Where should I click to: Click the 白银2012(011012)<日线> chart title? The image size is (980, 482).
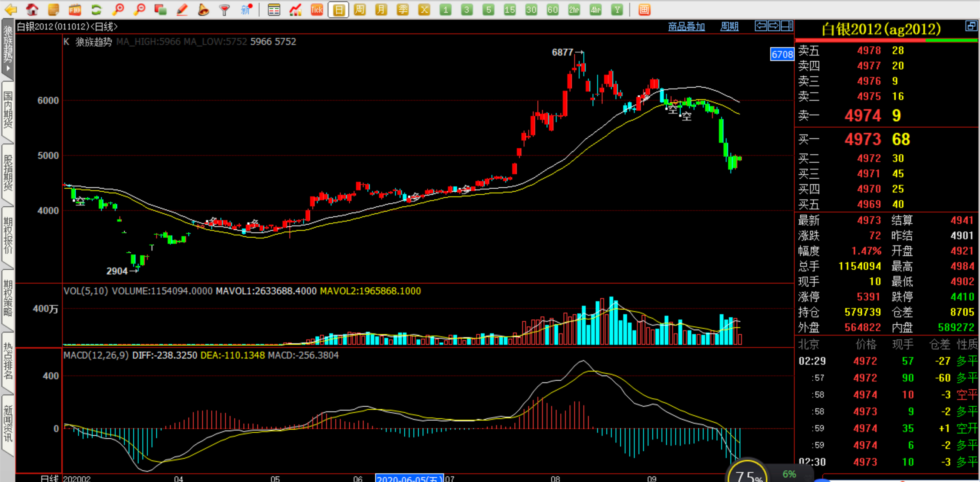click(67, 27)
